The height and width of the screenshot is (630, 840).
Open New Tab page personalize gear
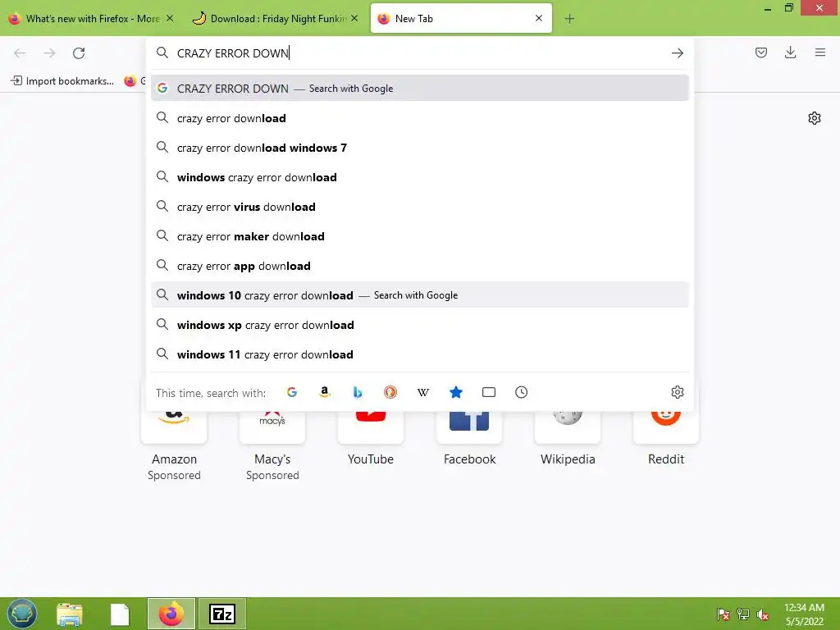[x=815, y=118]
